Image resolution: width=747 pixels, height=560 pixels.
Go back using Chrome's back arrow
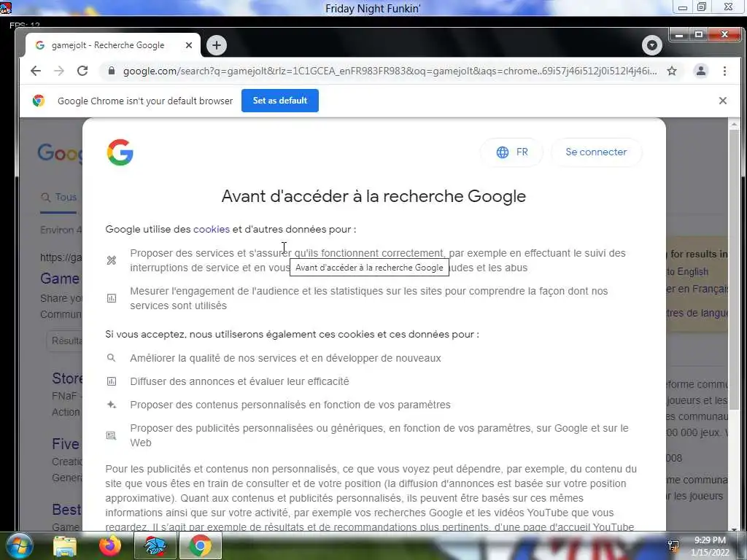pyautogui.click(x=36, y=71)
